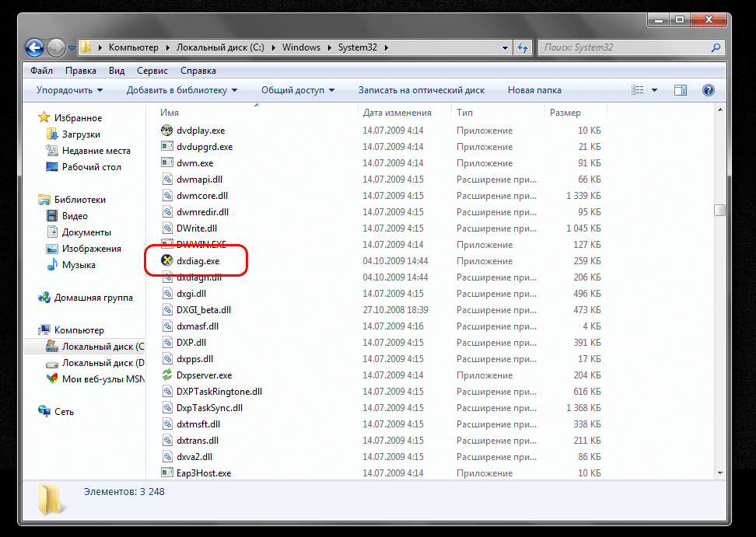756x537 pixels.
Task: Open the Сервис menu
Action: pos(152,70)
